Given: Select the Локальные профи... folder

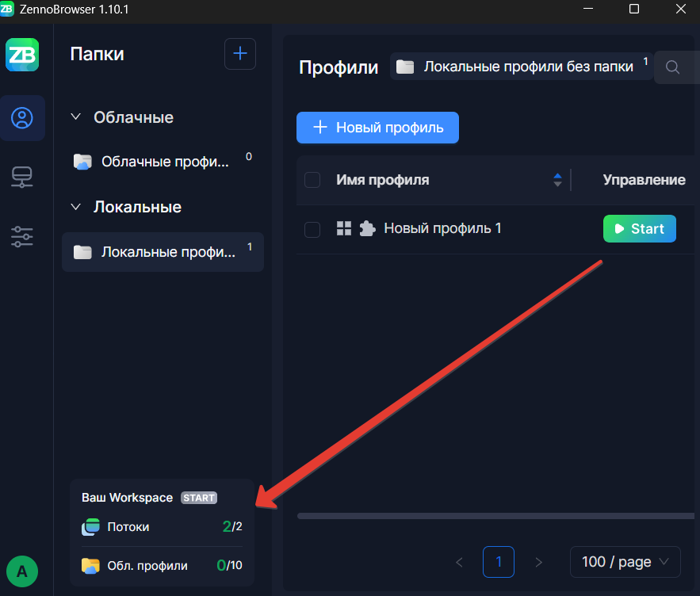Looking at the screenshot, I should [163, 252].
